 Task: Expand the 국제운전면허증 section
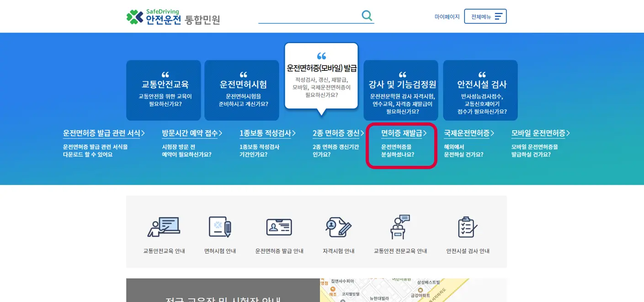(467, 133)
